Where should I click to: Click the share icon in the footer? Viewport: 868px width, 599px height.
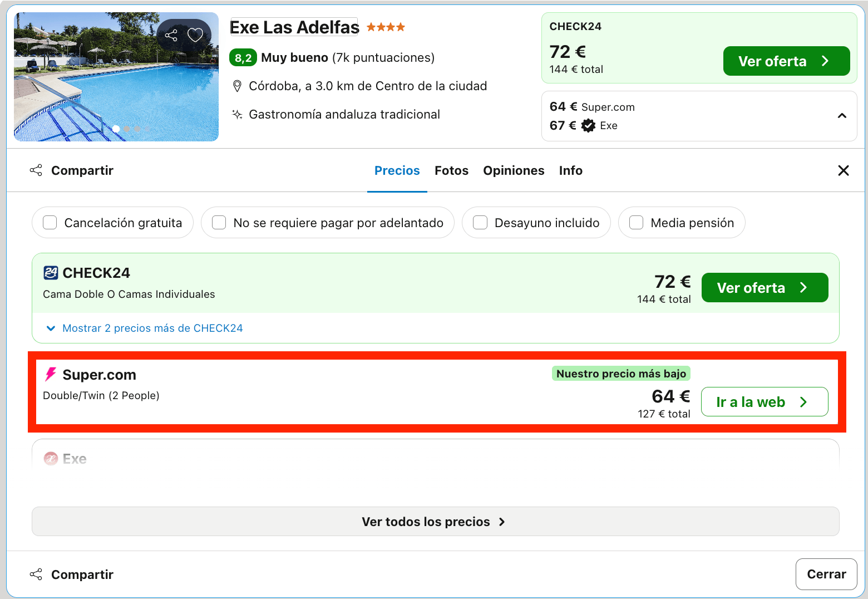36,574
